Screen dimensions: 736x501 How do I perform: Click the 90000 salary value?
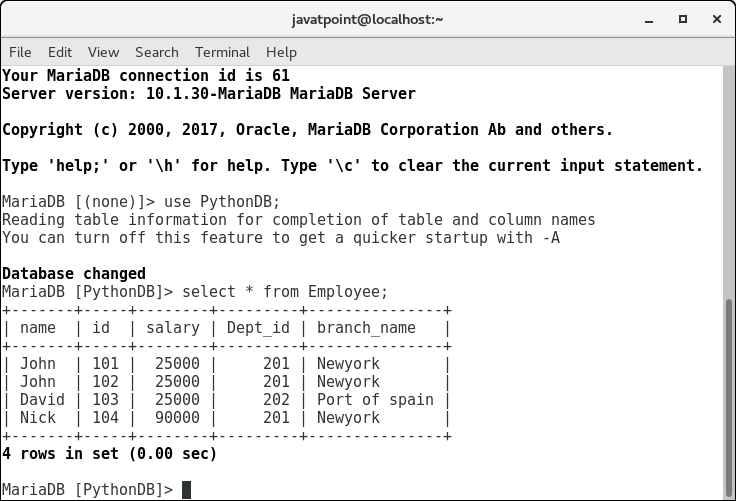click(177, 418)
